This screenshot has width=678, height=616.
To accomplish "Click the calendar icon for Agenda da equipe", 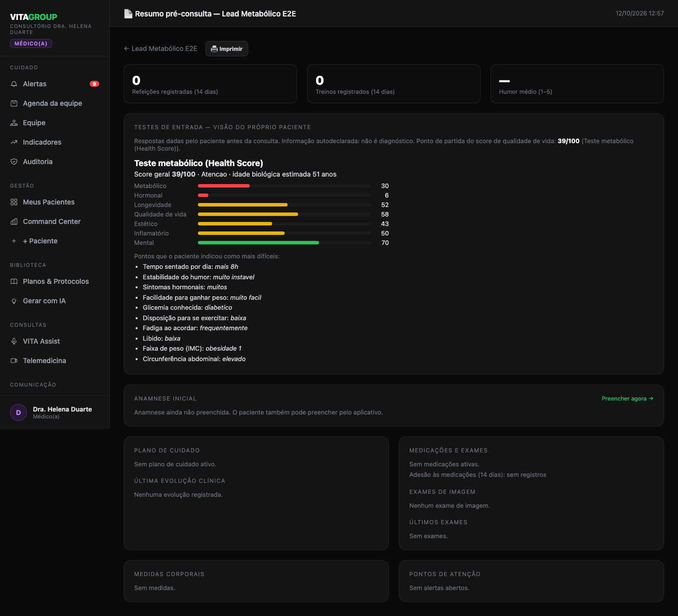I will [14, 103].
